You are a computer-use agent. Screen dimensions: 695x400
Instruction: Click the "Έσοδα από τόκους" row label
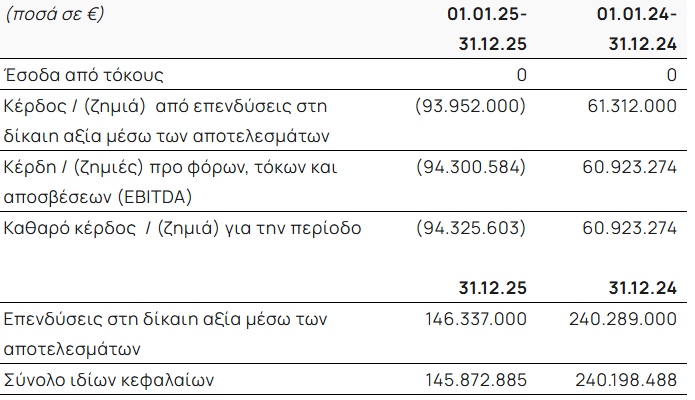pos(84,75)
